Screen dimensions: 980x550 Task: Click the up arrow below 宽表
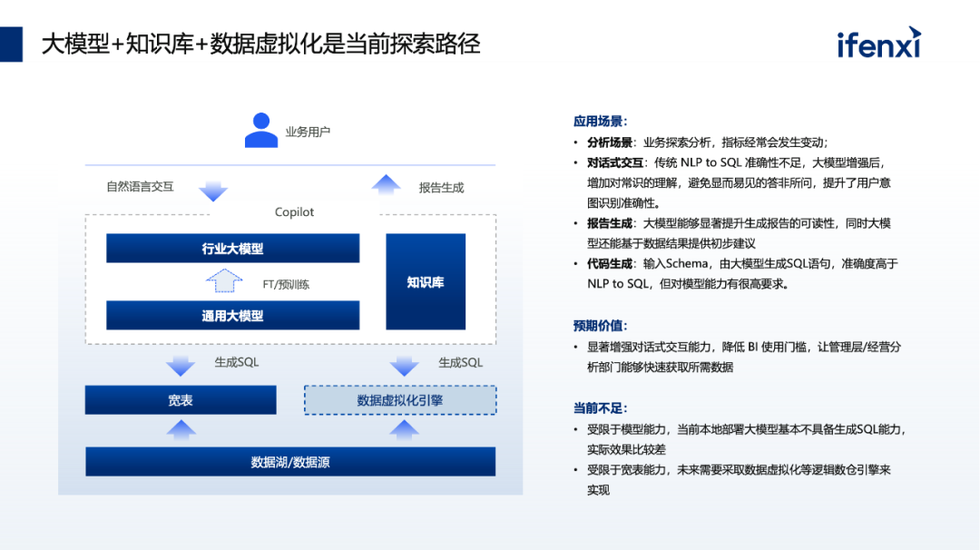(x=181, y=430)
